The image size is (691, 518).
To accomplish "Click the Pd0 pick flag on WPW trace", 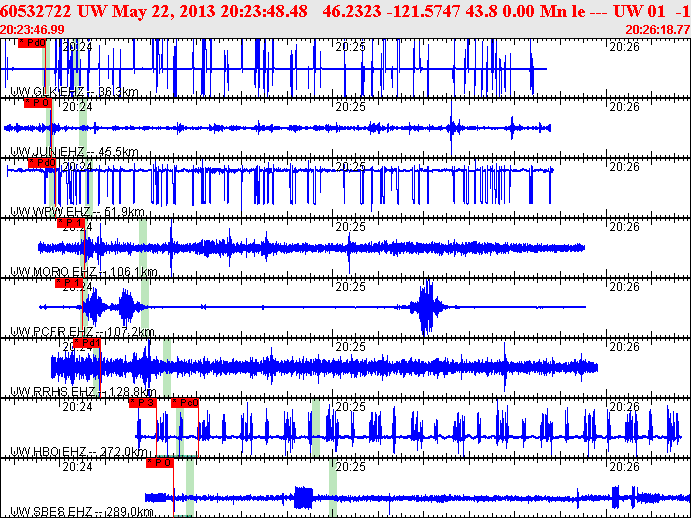I will [x=42, y=162].
